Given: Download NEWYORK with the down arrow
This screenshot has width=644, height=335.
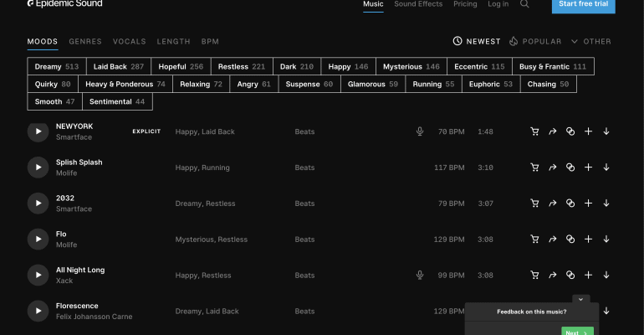Looking at the screenshot, I should [606, 131].
